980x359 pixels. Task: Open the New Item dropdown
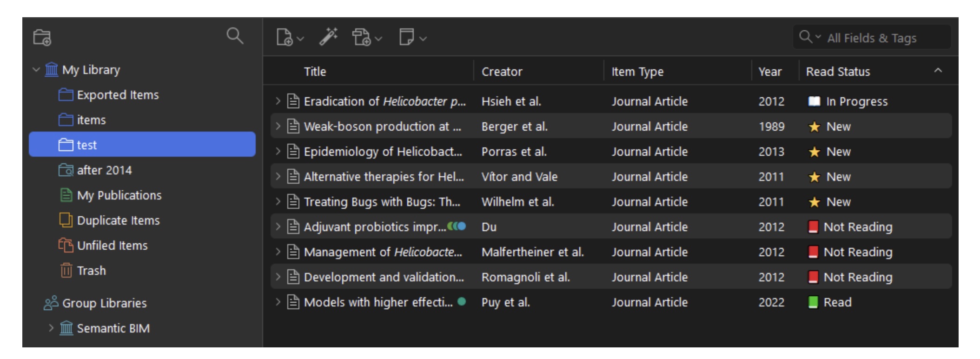pyautogui.click(x=290, y=37)
